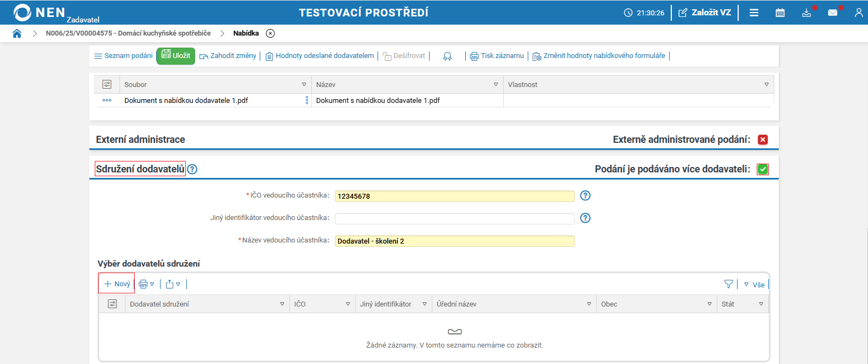
Task: Click the filter funnel icon
Action: point(728,284)
